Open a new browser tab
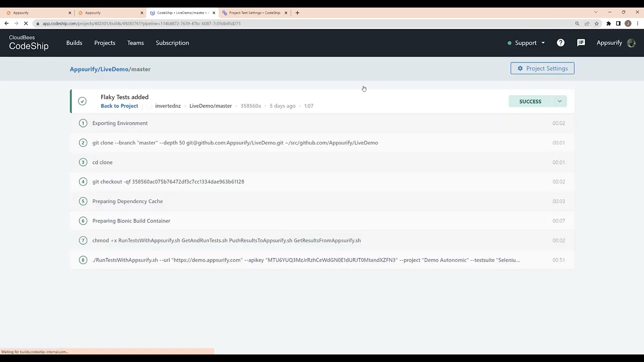This screenshot has width=644, height=362. [x=297, y=13]
